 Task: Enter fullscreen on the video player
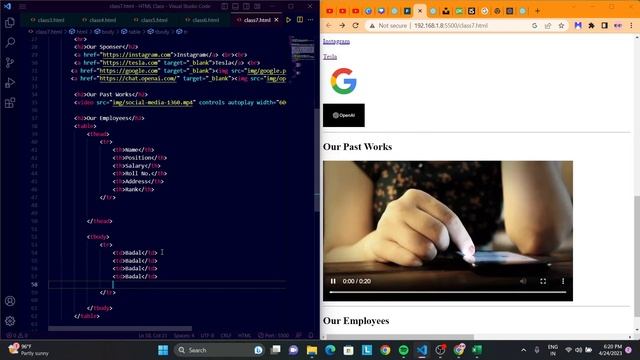pyautogui.click(x=543, y=281)
